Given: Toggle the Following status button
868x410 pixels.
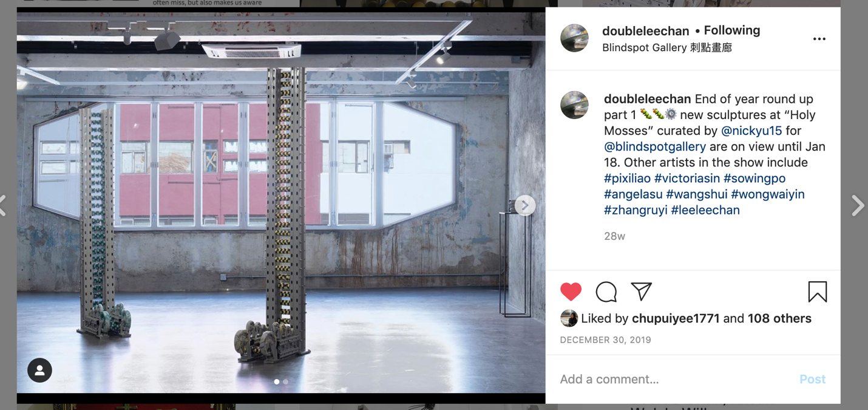Looking at the screenshot, I should [x=731, y=30].
